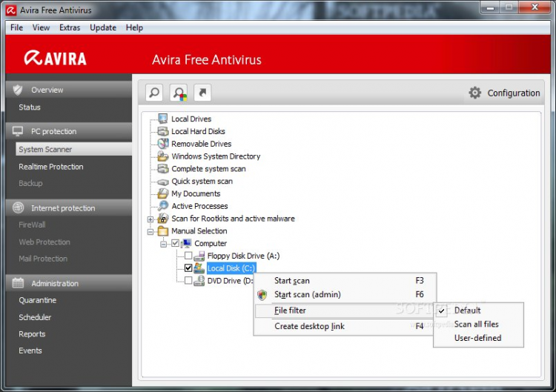
Task: Select the Default file filter option
Action: pos(478,310)
